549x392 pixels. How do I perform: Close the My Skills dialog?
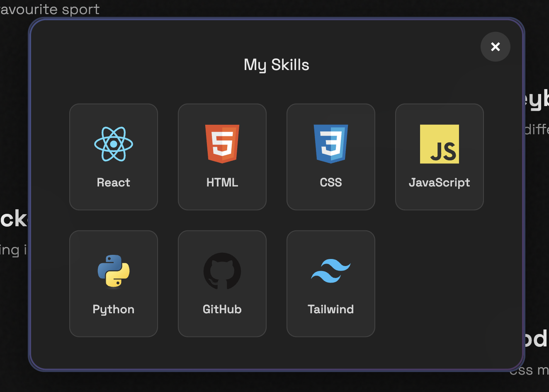pyautogui.click(x=495, y=47)
